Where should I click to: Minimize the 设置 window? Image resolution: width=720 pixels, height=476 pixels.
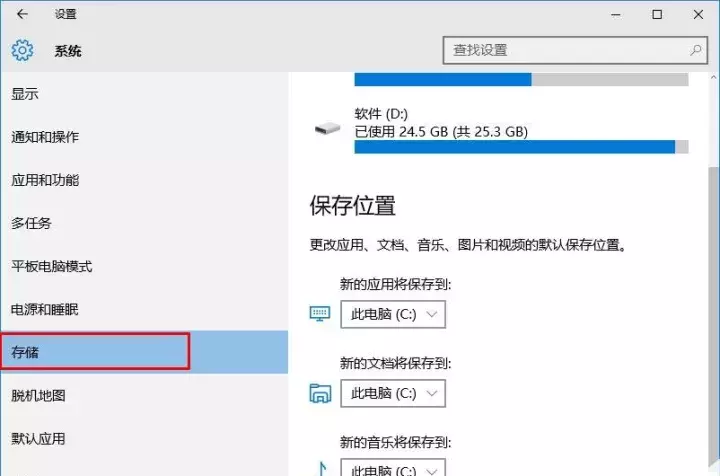616,15
